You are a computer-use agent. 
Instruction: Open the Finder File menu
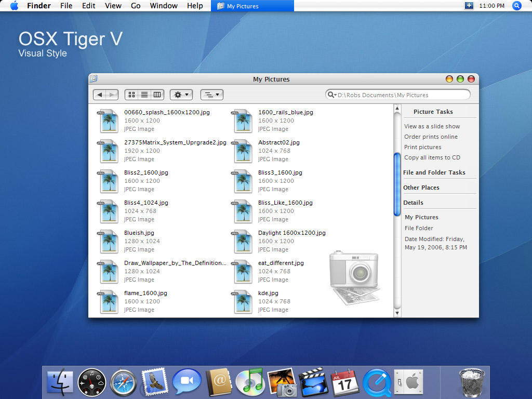(x=66, y=6)
